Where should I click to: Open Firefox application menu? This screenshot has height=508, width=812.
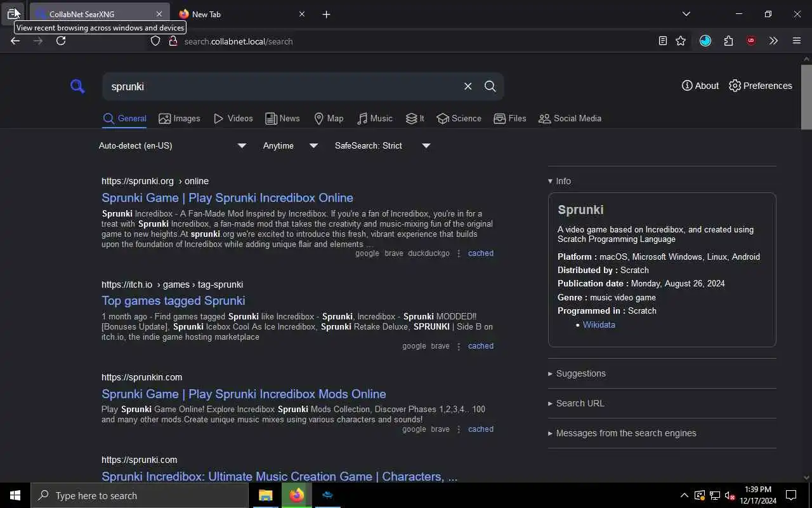point(797,41)
